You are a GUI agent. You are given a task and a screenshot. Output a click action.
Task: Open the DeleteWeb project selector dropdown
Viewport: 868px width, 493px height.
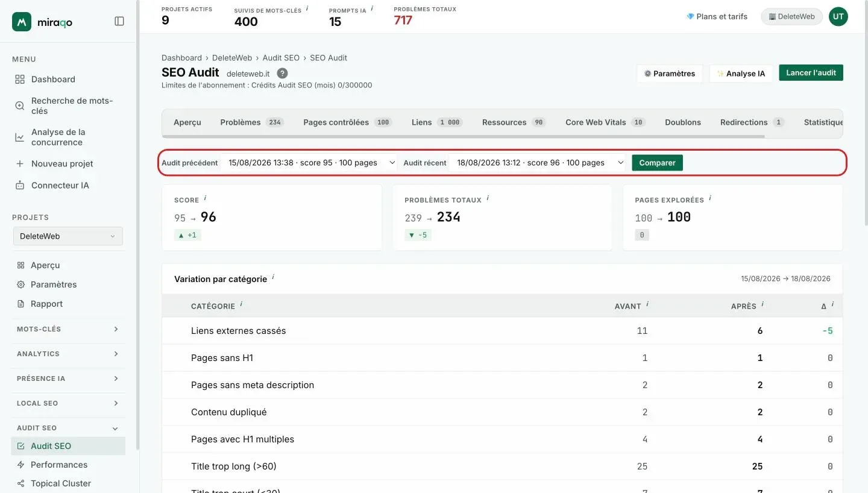[x=68, y=236]
